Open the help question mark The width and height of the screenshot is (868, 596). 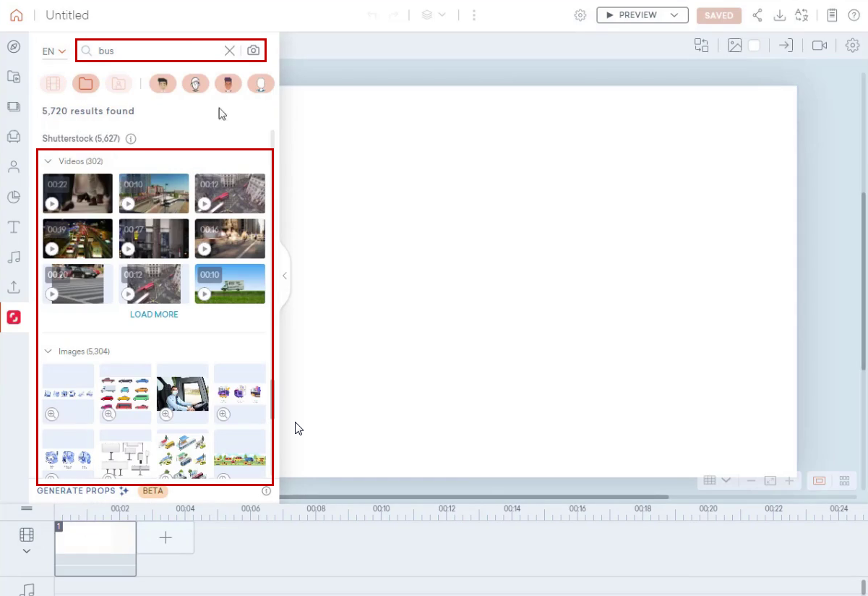pos(854,15)
